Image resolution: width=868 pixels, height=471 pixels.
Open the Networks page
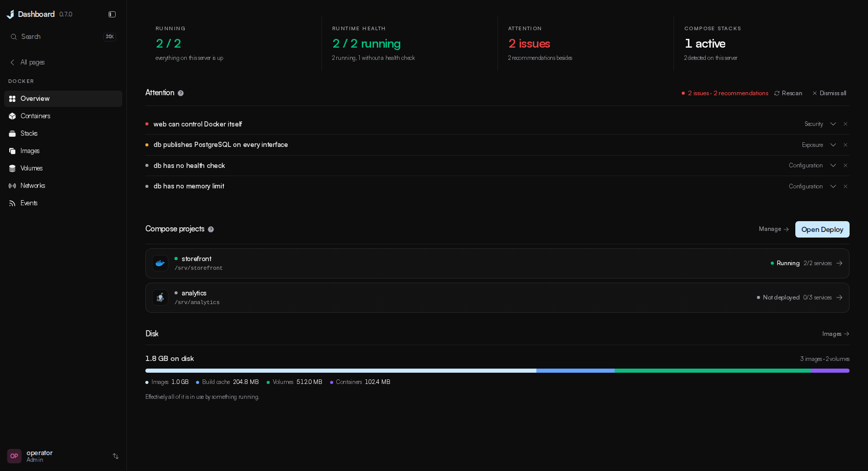pyautogui.click(x=63, y=186)
